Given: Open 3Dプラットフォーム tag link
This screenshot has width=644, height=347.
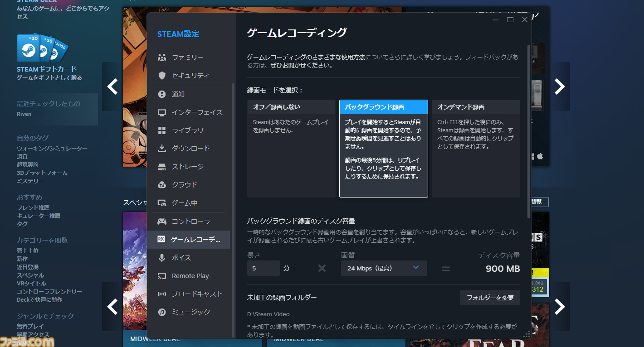Looking at the screenshot, I should coord(42,173).
